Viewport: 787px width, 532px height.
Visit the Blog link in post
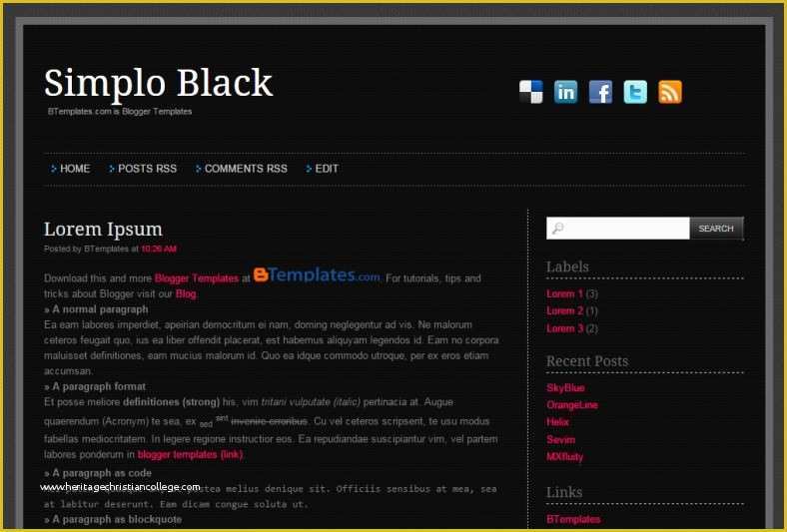tap(186, 293)
